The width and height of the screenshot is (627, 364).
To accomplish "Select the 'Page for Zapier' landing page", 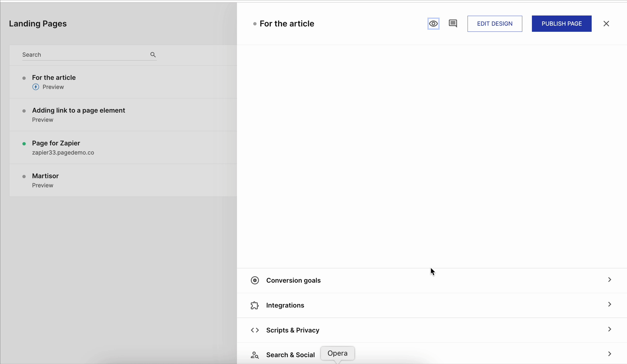I will 56,143.
